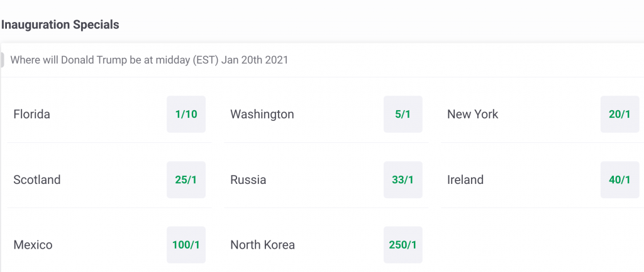Image resolution: width=644 pixels, height=272 pixels.
Task: Pick the 20/1 odds for New York
Action: [619, 114]
